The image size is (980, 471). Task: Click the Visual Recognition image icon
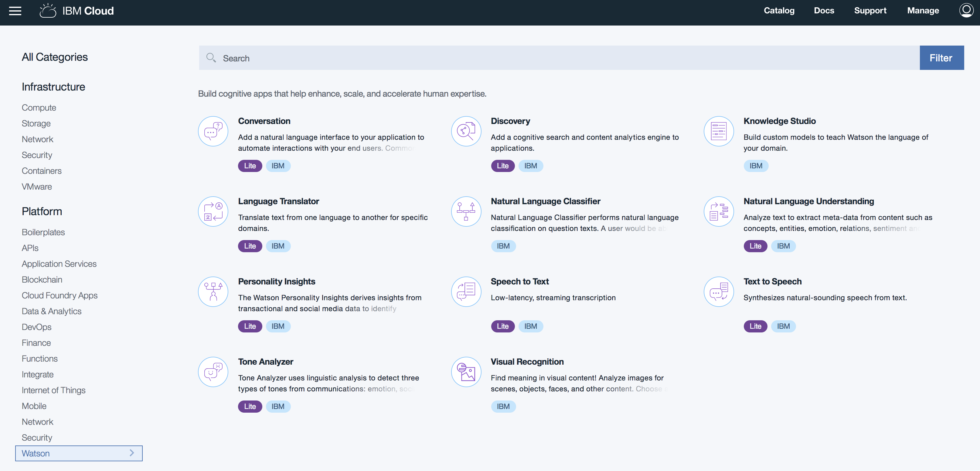pos(466,372)
